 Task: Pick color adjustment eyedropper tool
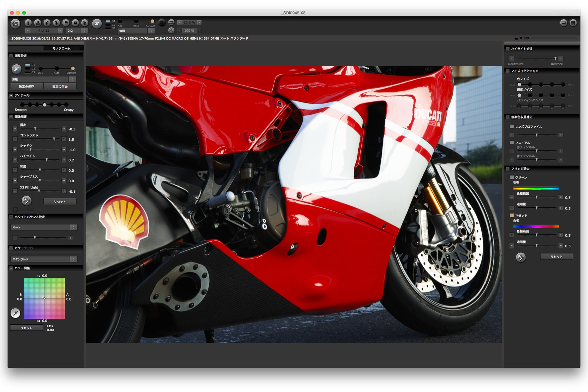(15, 313)
